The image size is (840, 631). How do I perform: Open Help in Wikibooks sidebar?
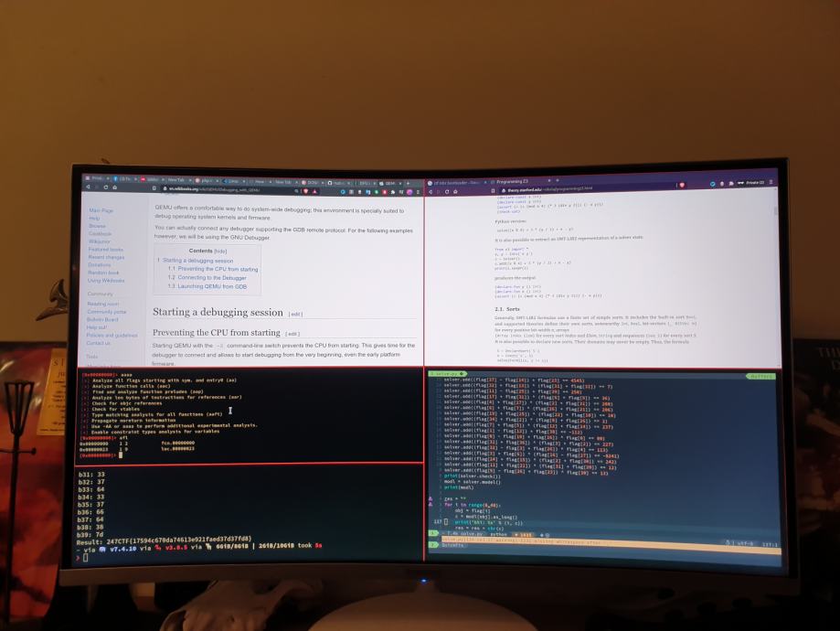94,219
